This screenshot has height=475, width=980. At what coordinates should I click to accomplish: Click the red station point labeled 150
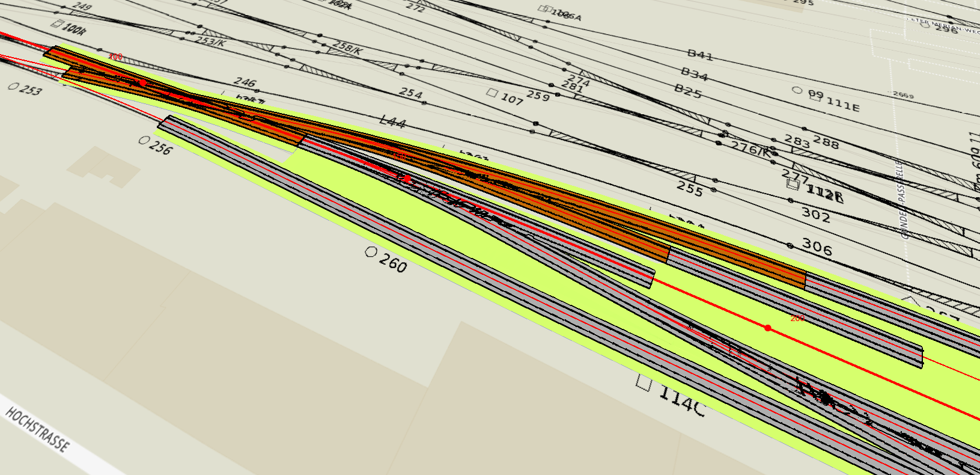click(407, 179)
